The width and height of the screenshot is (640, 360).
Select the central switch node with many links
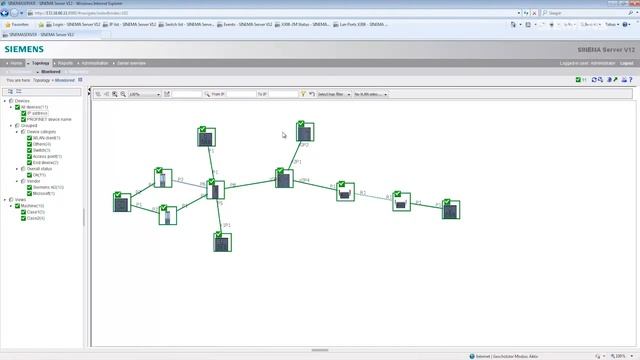click(x=215, y=190)
